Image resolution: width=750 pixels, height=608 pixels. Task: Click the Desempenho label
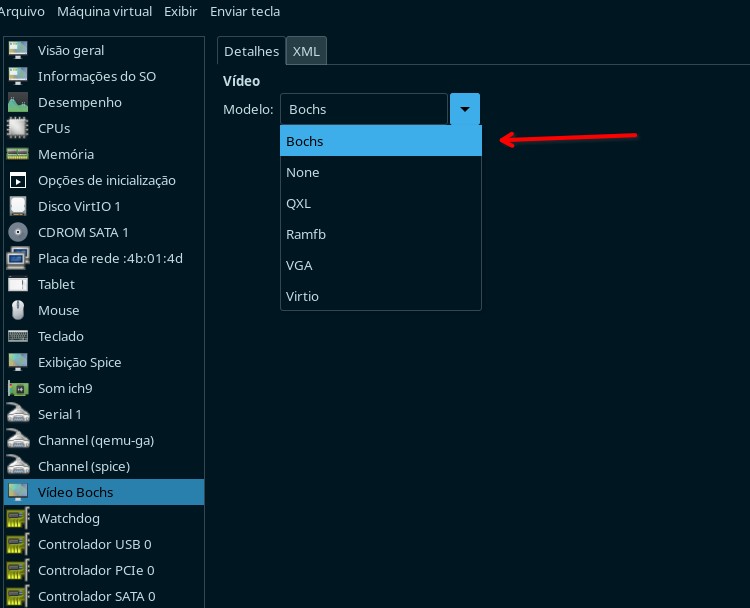coord(80,102)
